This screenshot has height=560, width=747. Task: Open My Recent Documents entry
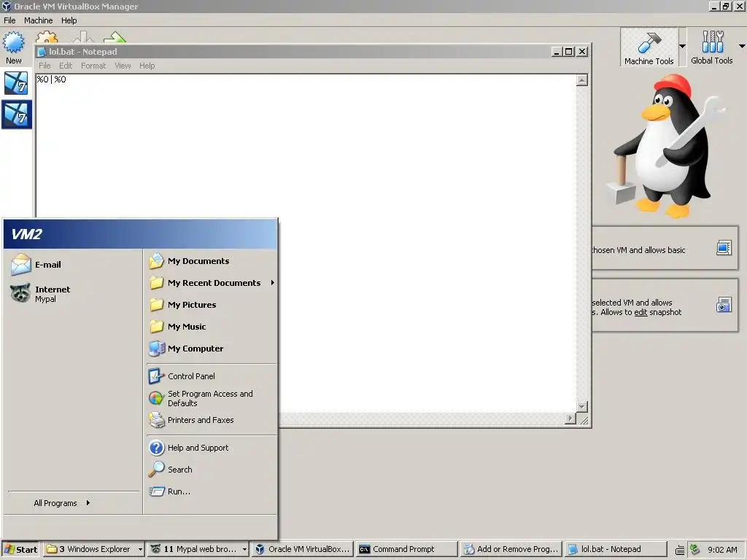212,283
